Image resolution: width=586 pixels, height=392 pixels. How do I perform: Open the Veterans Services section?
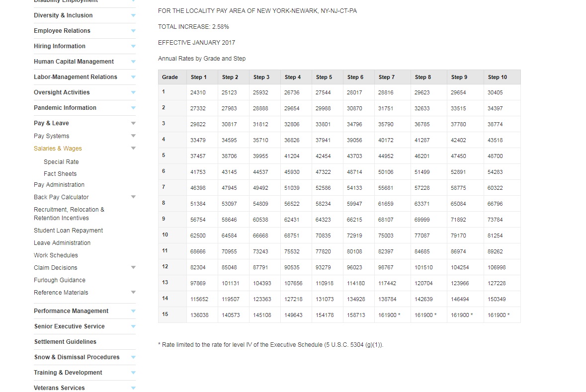pyautogui.click(x=59, y=388)
